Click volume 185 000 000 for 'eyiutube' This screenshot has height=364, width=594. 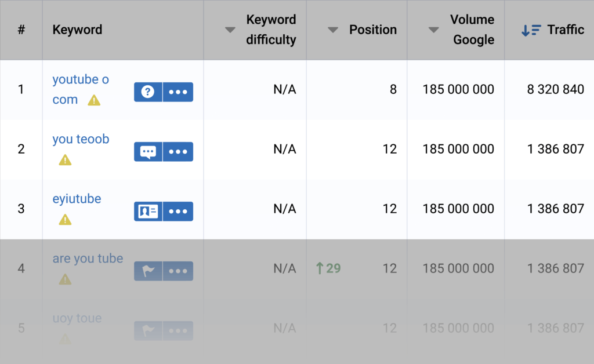(458, 209)
